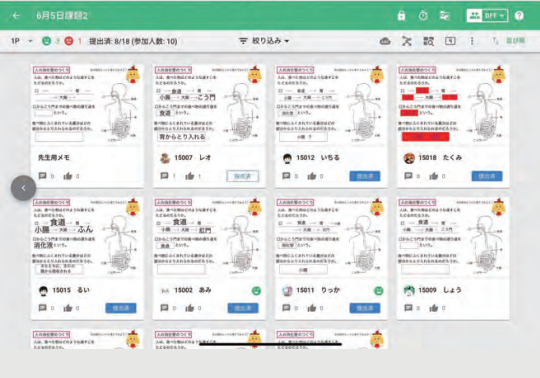Open the more options three-dot menu
The height and width of the screenshot is (378, 540).
(472, 41)
